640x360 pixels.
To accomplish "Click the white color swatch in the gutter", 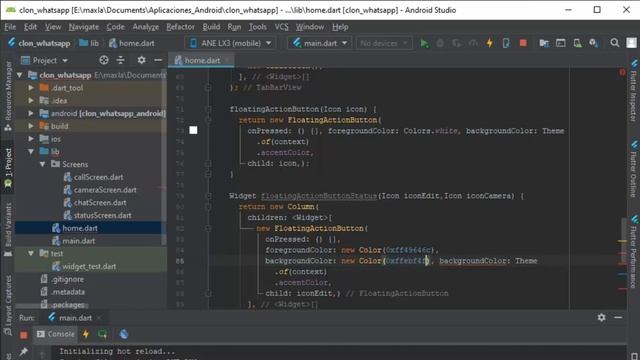I will click(x=193, y=130).
